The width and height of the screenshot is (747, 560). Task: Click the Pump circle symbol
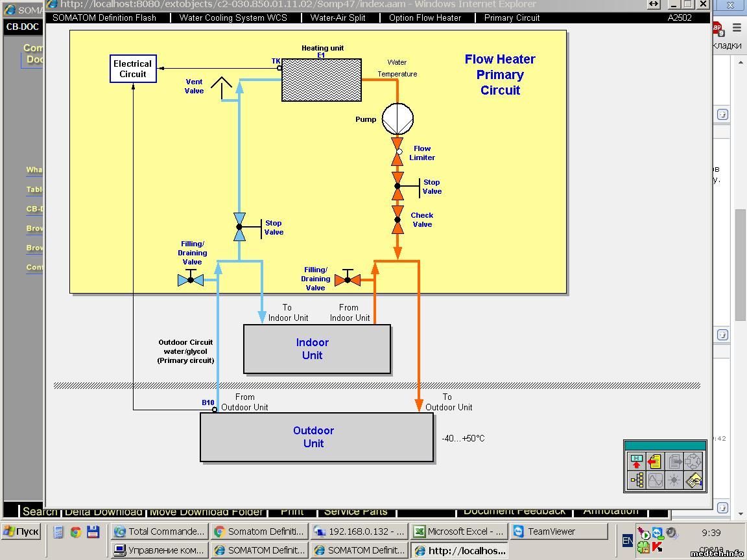pos(397,119)
